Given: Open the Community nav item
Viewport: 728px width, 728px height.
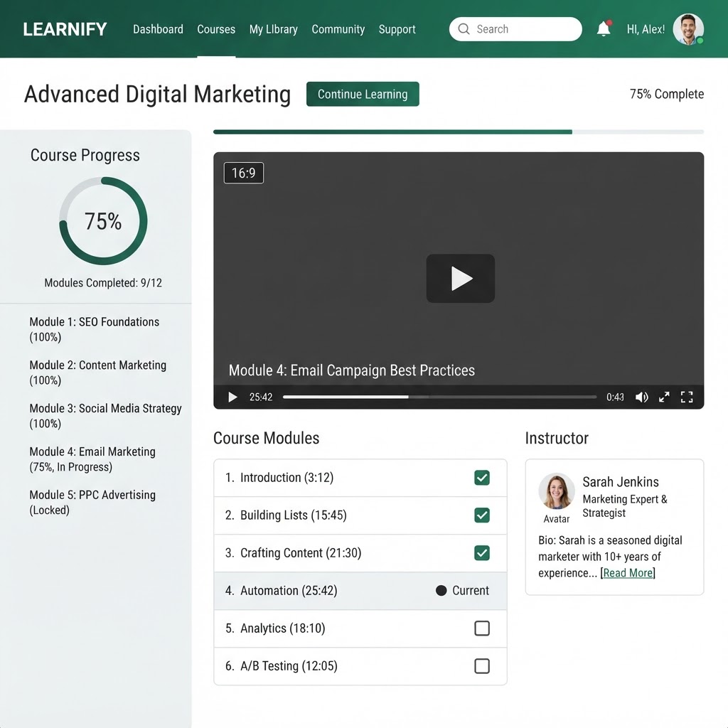Looking at the screenshot, I should pos(338,29).
